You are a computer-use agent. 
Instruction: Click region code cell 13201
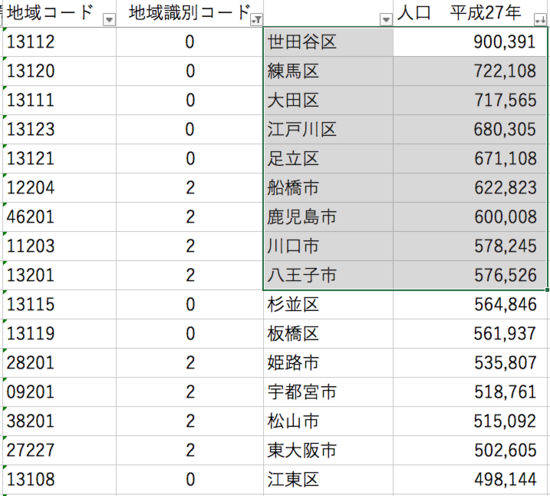59,275
